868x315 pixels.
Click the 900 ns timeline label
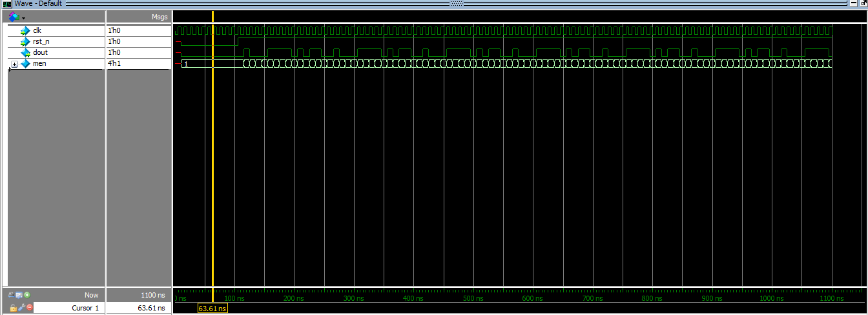[712, 298]
